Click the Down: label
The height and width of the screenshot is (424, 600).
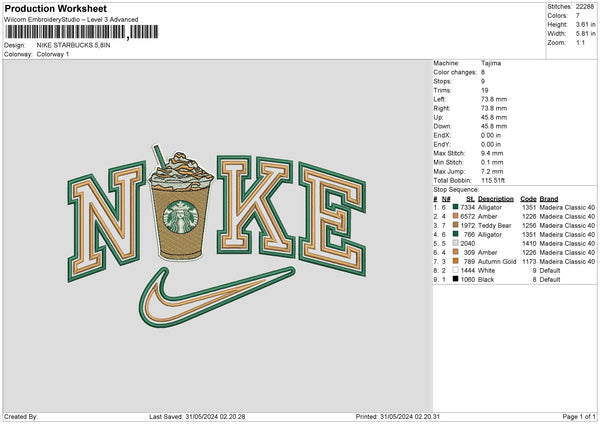(442, 126)
